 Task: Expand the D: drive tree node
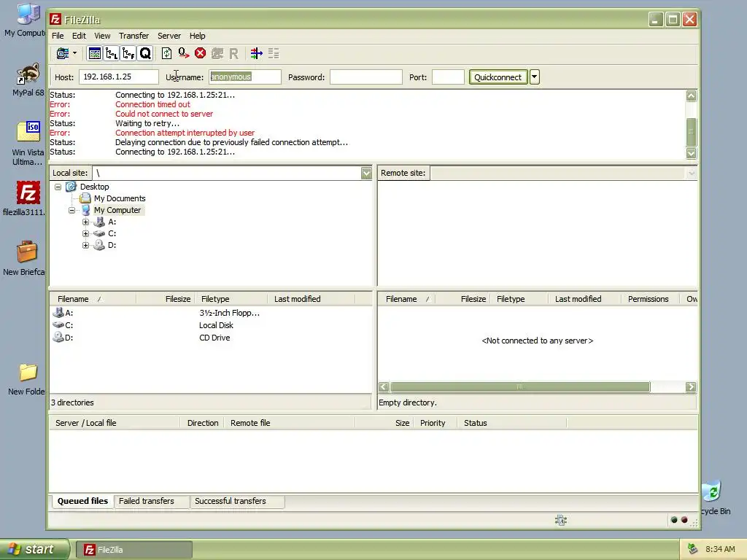[x=85, y=245]
